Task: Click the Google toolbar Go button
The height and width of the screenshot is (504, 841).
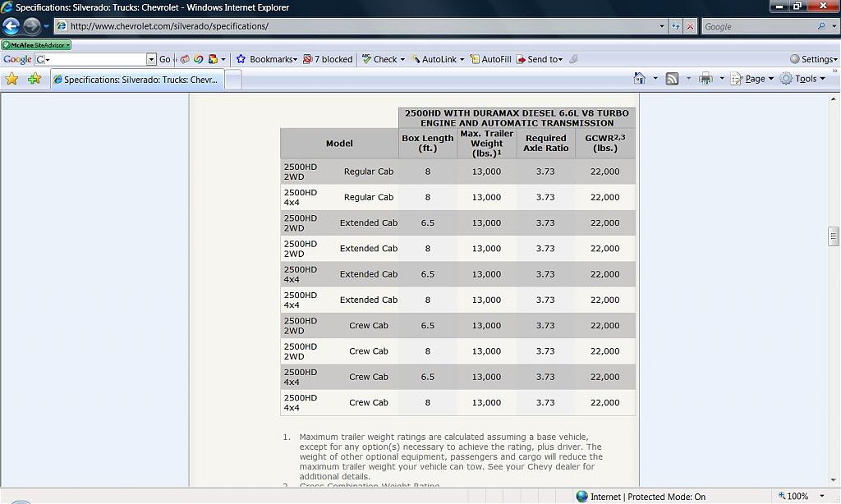Action: coord(165,59)
